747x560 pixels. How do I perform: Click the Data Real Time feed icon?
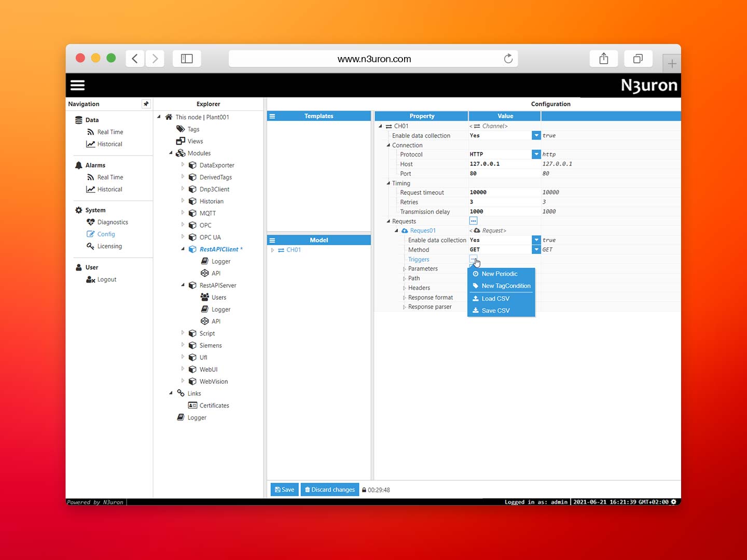(91, 132)
